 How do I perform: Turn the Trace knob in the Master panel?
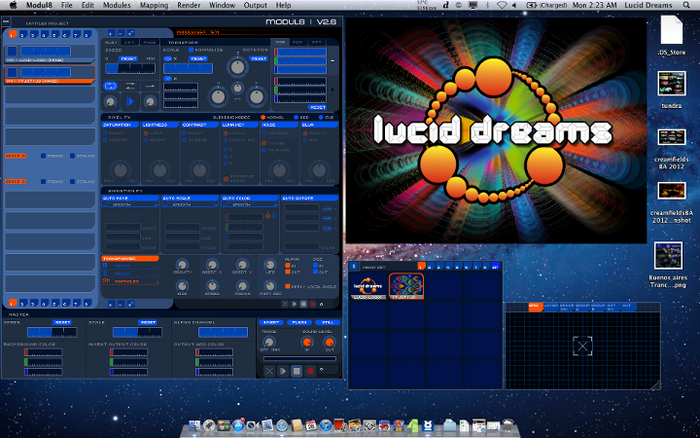[269, 342]
